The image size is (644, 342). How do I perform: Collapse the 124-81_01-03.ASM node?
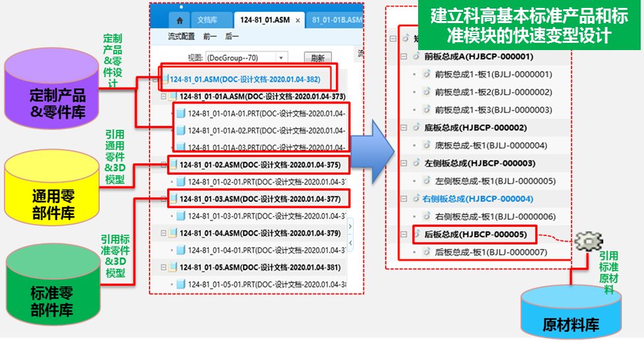coord(163,199)
